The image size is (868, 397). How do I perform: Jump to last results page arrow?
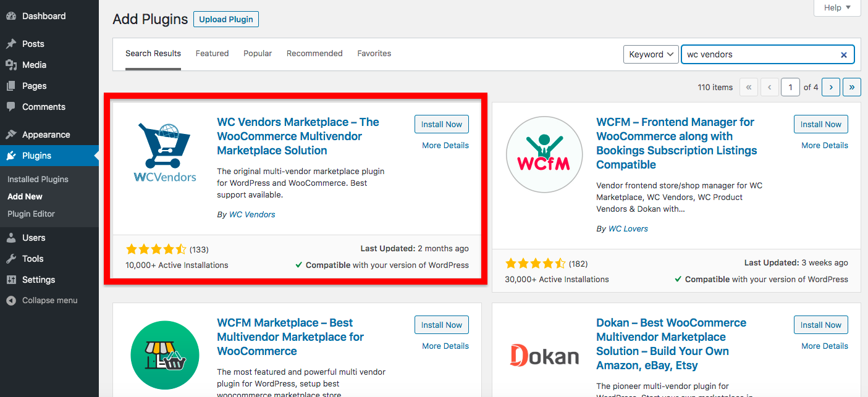tap(852, 87)
